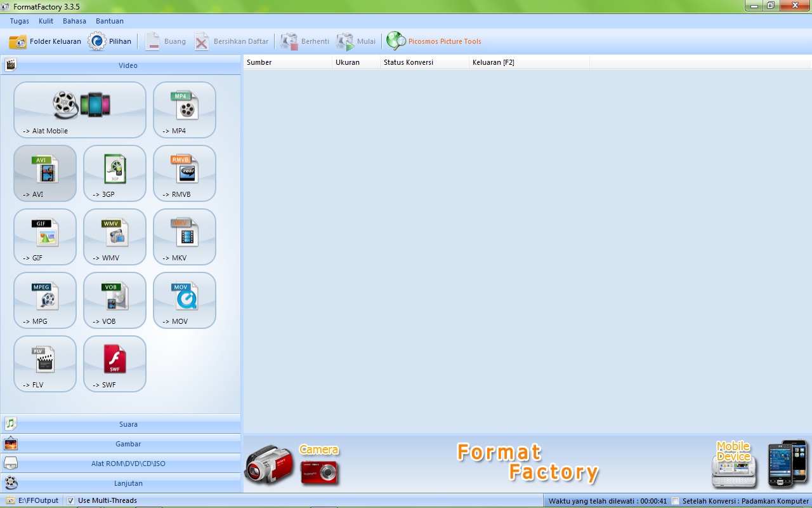Click the Buang remove button

[165, 42]
